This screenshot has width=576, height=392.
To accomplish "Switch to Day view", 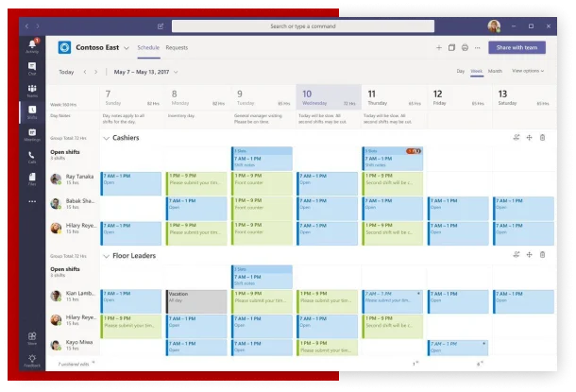I will (x=461, y=71).
